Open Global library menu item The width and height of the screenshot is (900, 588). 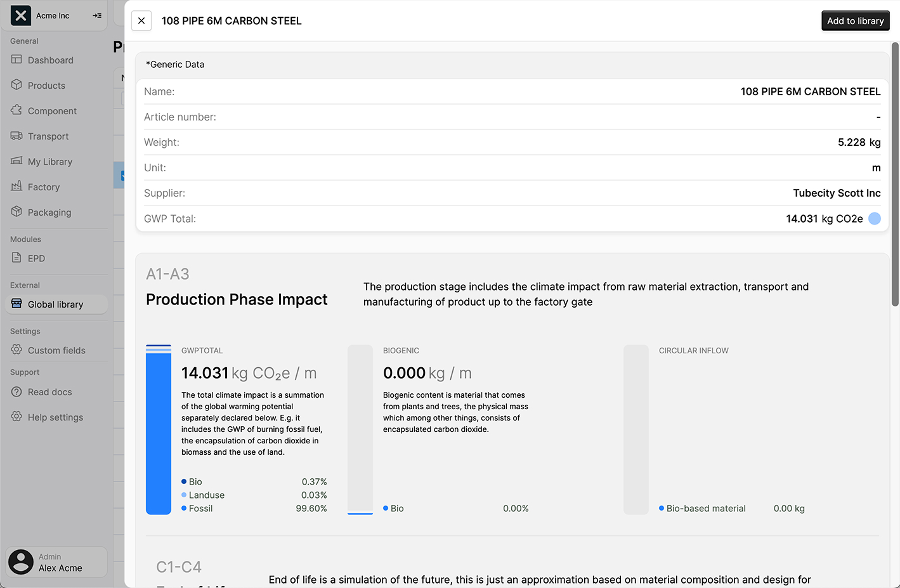pyautogui.click(x=56, y=304)
